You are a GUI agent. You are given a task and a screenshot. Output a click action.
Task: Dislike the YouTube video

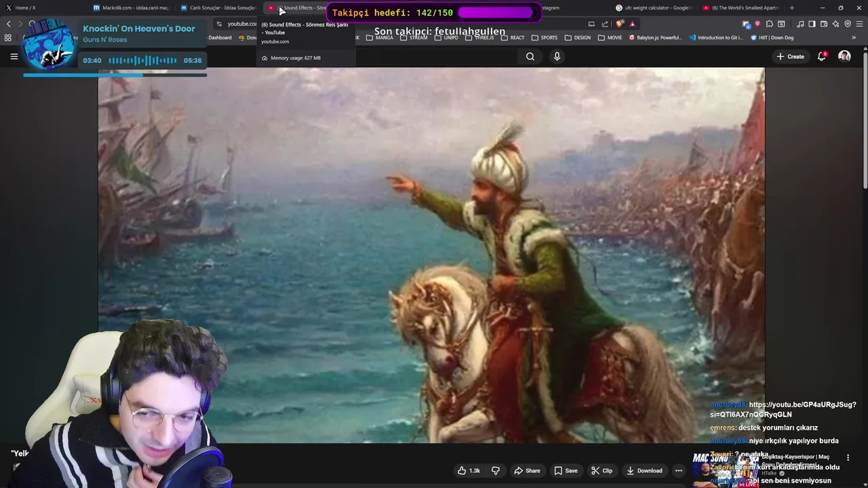pyautogui.click(x=496, y=470)
